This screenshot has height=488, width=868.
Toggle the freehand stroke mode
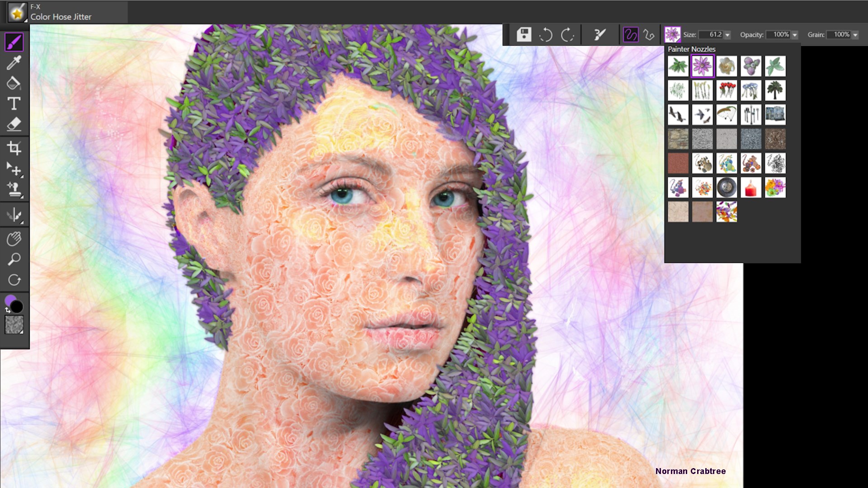click(632, 34)
